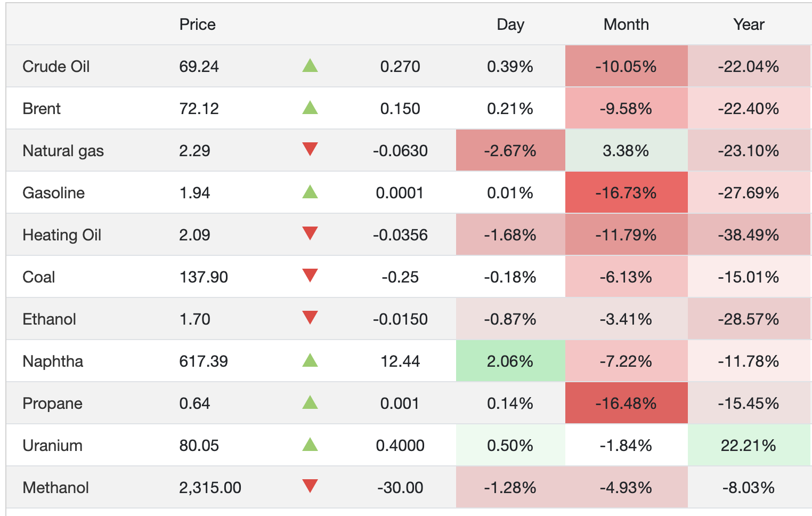
Task: Click the -15.45% Year cell for Propane
Action: coord(749,403)
